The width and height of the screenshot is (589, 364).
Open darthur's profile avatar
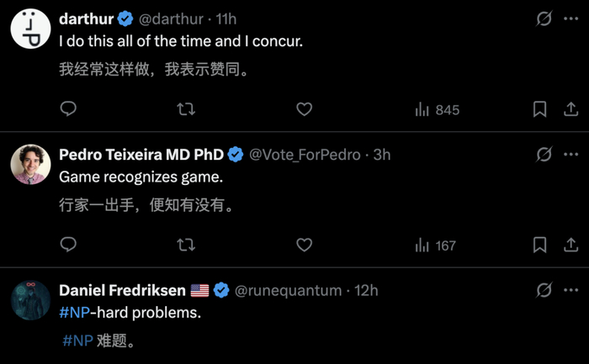click(30, 27)
